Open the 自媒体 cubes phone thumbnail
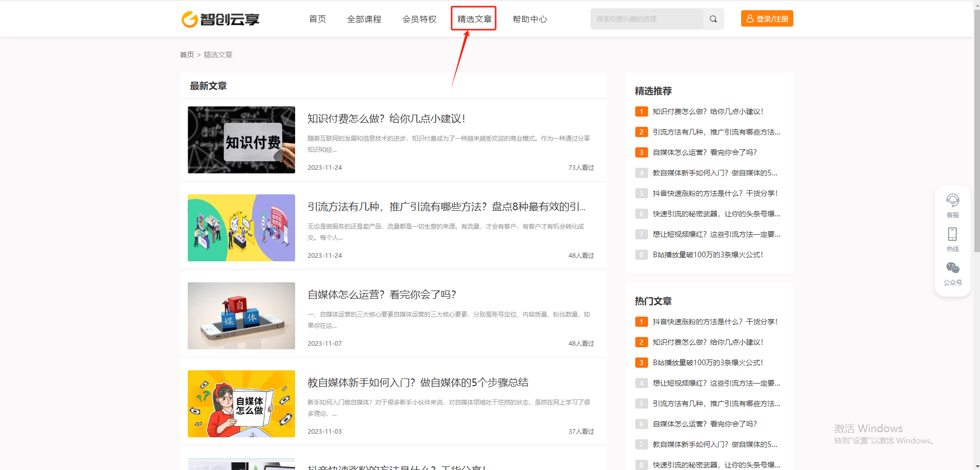 (241, 316)
